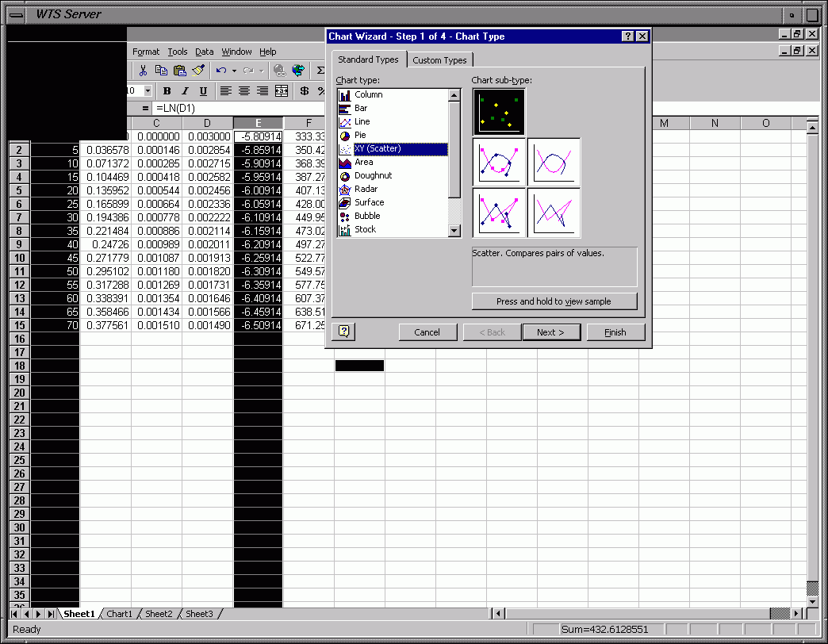Click chart type list scroll-down arrow

coord(454,231)
